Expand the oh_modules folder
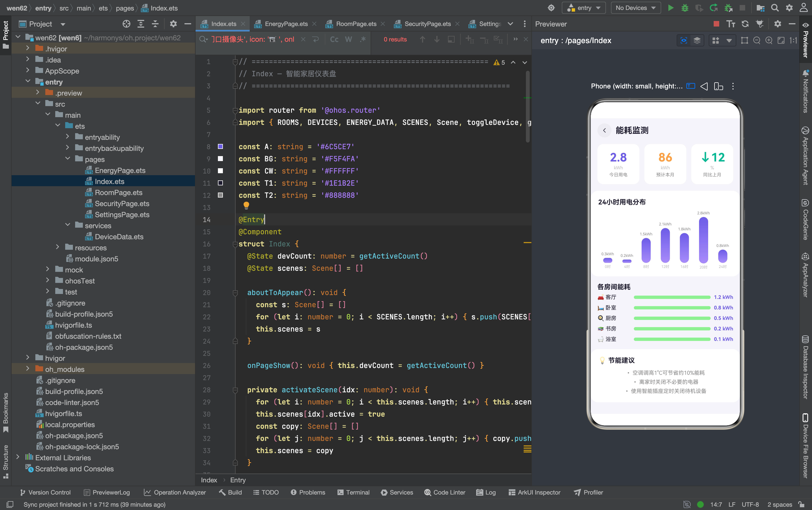The image size is (812, 510). (28, 369)
